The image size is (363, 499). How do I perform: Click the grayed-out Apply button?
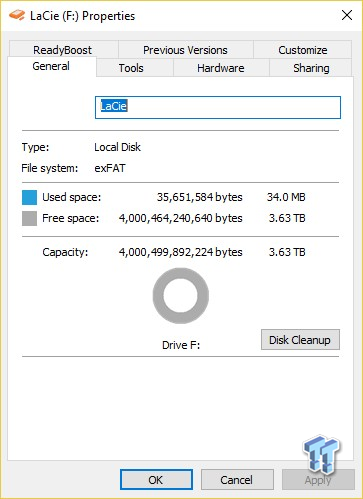click(318, 480)
